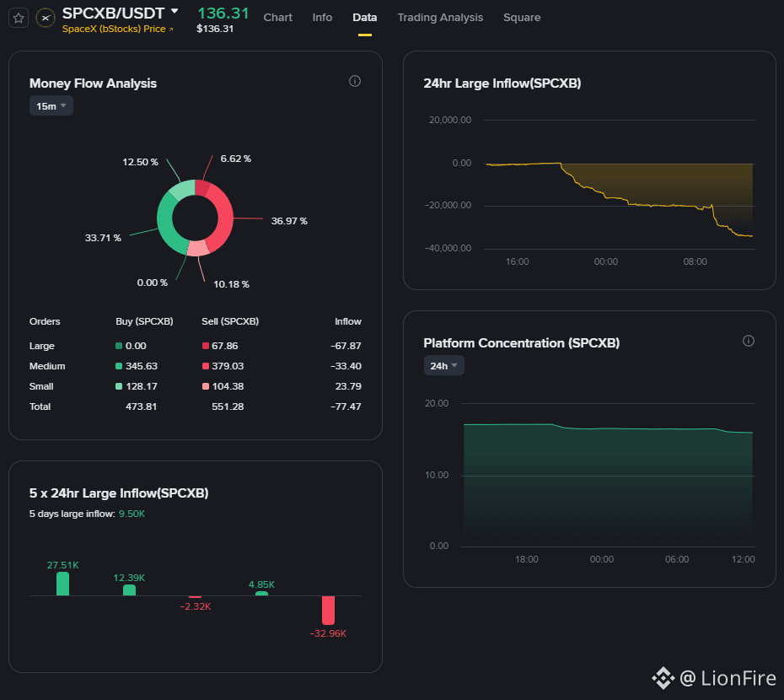The image size is (784, 700).
Task: Select the 27.51K inflow bar
Action: coord(62,584)
